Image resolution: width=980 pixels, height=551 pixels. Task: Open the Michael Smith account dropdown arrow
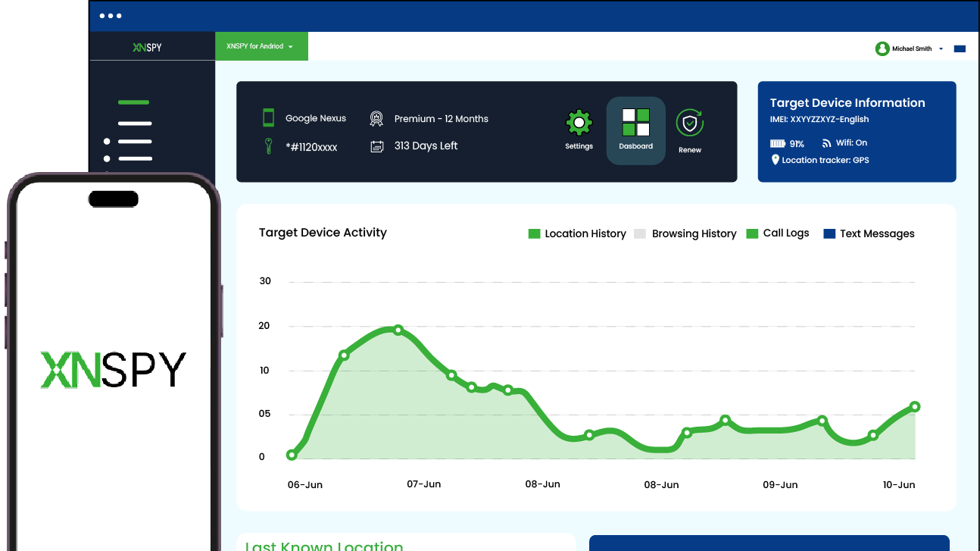(x=941, y=49)
